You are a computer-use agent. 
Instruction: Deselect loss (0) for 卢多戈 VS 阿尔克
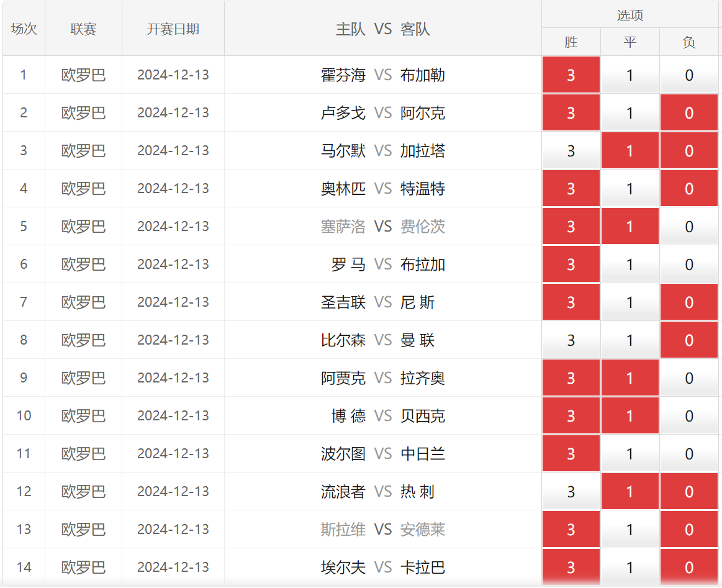coord(689,113)
